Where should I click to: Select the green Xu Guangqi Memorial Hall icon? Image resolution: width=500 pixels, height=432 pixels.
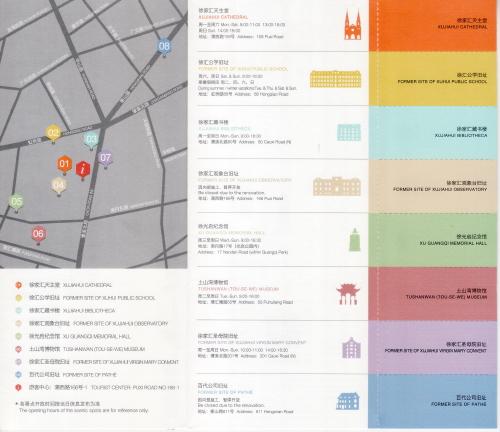[354, 240]
